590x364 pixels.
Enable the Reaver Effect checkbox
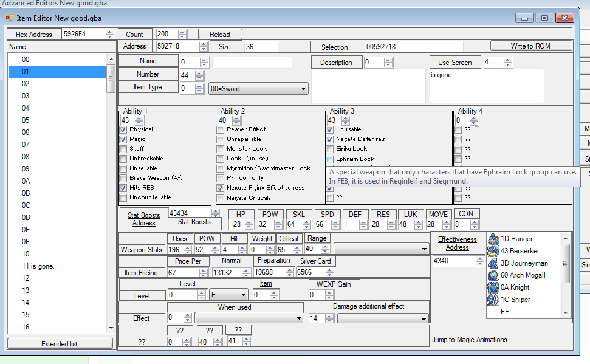coord(221,129)
